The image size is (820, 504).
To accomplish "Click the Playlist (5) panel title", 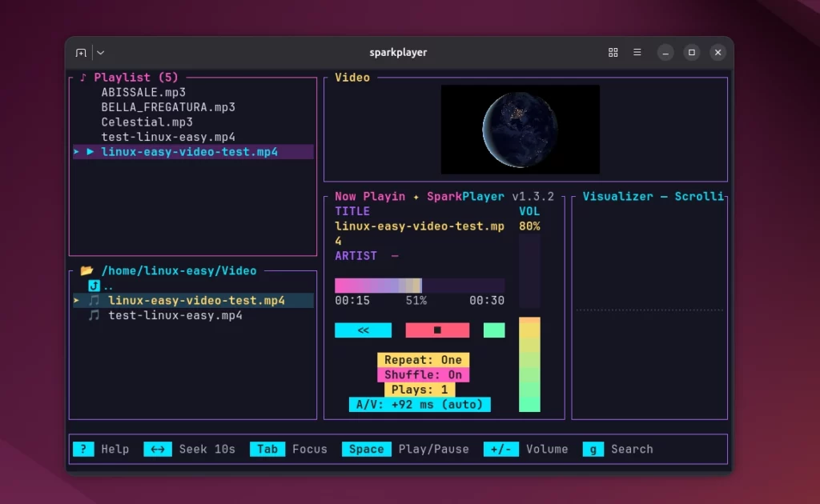I will [x=136, y=78].
